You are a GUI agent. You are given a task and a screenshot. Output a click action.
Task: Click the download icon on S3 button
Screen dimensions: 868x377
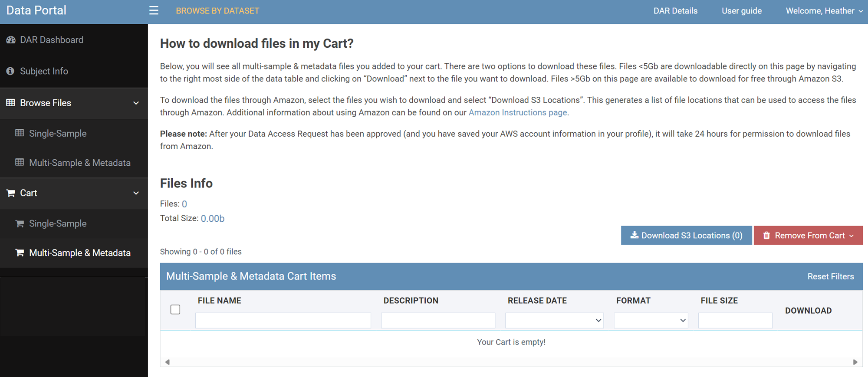(634, 235)
